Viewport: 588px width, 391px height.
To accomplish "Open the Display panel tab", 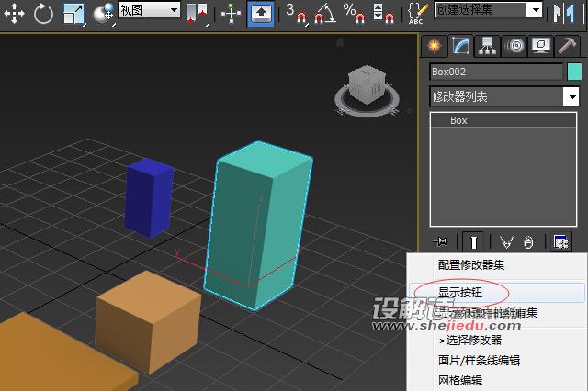I will pos(541,46).
